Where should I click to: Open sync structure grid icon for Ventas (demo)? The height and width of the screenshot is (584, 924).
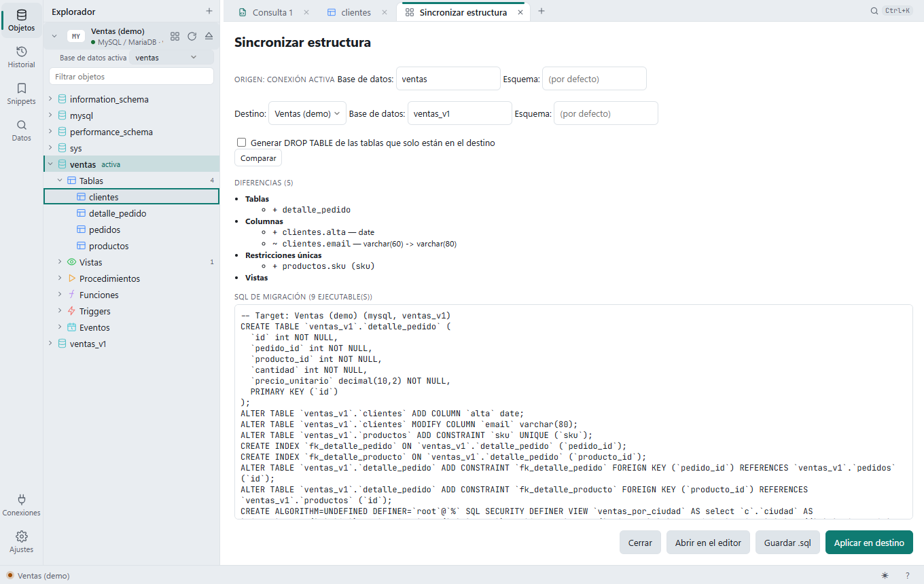tap(175, 36)
